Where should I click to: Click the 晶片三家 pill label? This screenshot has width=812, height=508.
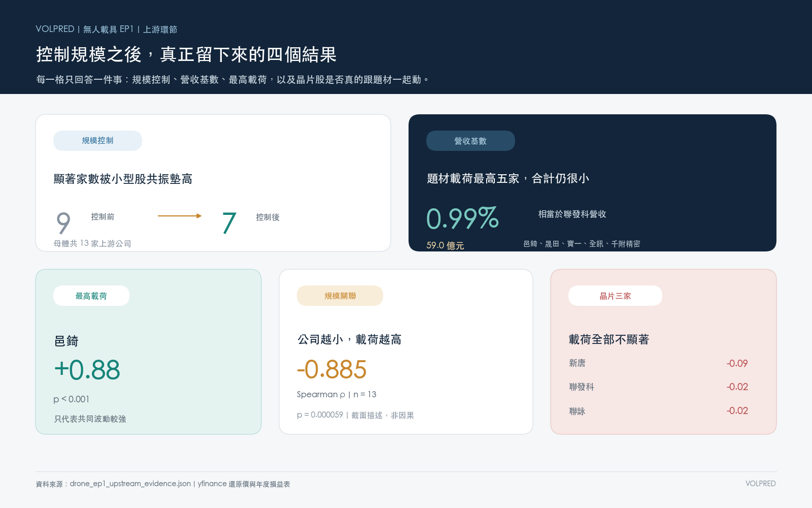(x=615, y=296)
